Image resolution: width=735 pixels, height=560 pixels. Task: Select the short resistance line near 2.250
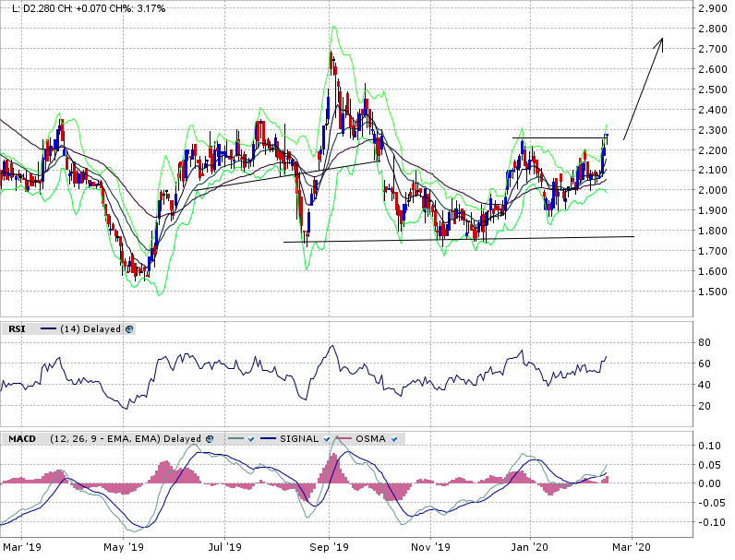click(559, 137)
